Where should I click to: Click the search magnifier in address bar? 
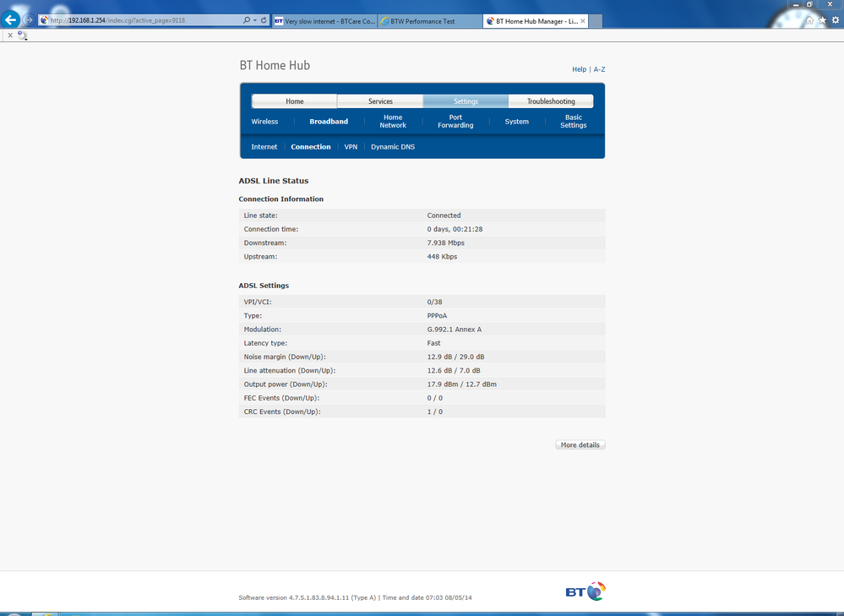click(246, 20)
